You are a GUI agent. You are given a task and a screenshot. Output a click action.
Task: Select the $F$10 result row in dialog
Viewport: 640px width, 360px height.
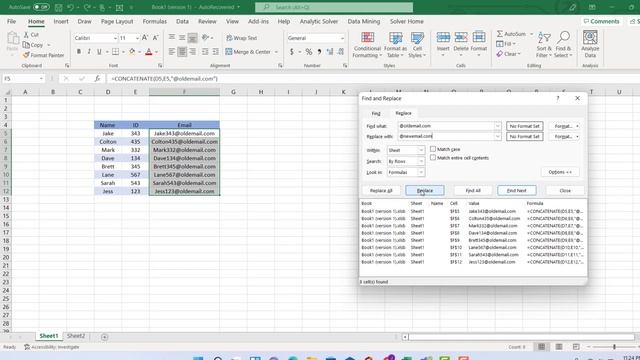[473, 247]
